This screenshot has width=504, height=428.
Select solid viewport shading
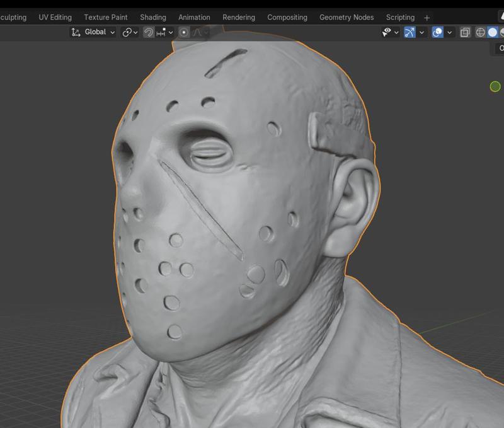pyautogui.click(x=493, y=32)
